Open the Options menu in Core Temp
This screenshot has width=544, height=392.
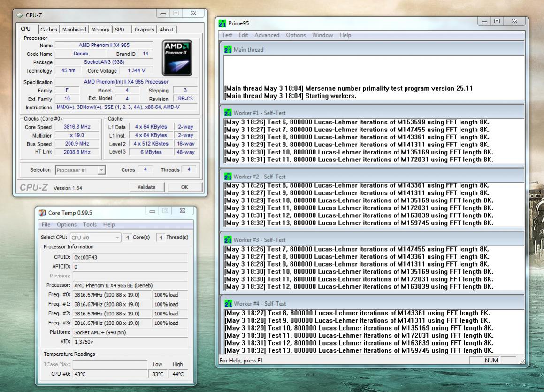click(x=66, y=224)
